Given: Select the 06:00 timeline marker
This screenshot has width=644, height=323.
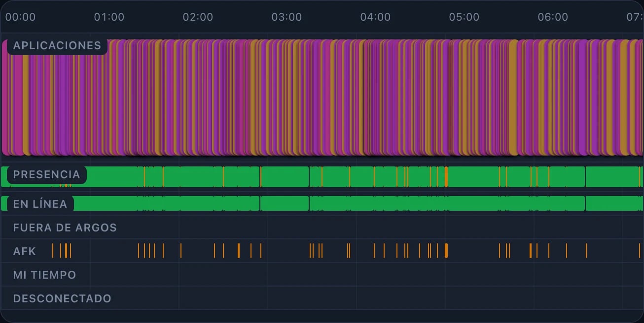Looking at the screenshot, I should (x=553, y=17).
